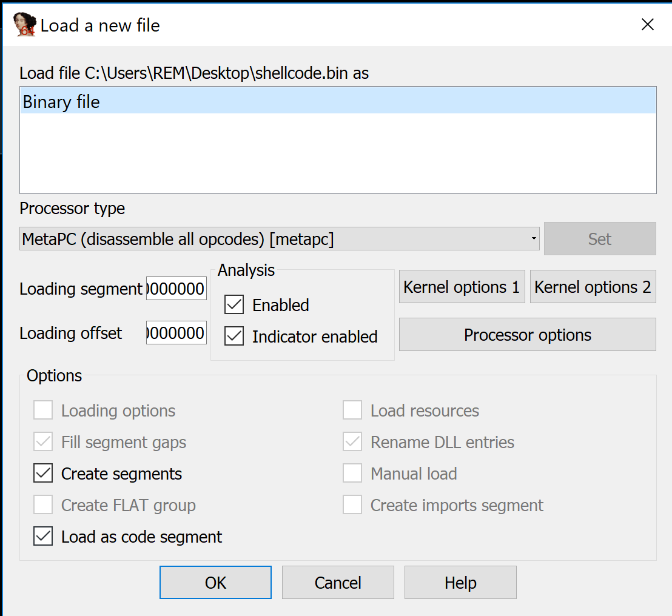Cancel the file loading dialog
Viewport: 672px width, 616px height.
pos(338,582)
